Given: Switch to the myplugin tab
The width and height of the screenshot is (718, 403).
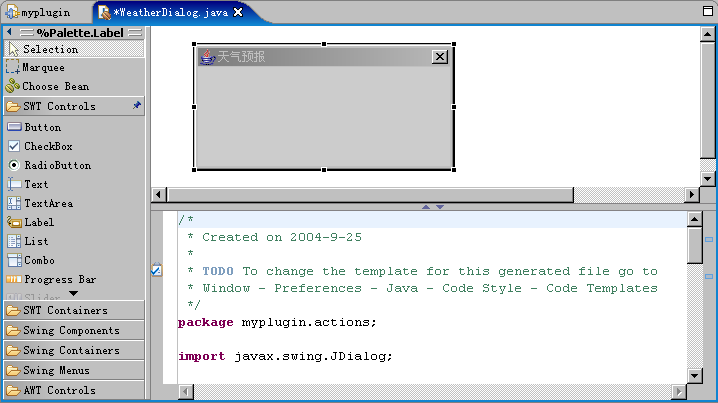Looking at the screenshot, I should click(38, 12).
